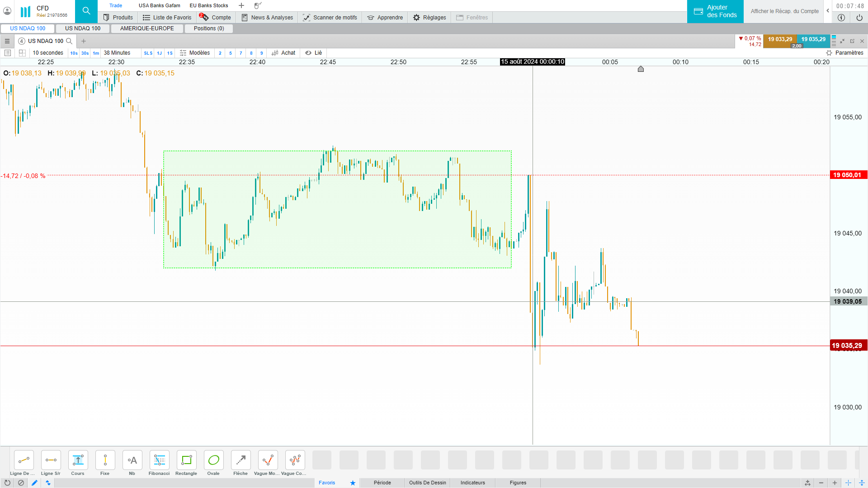Open the Indicateurs bottom tab

pos(472,483)
